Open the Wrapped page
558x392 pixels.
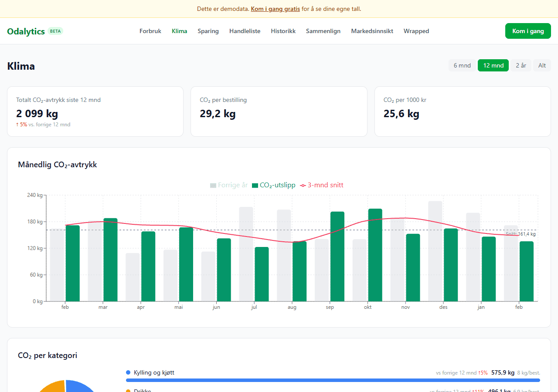pyautogui.click(x=416, y=31)
